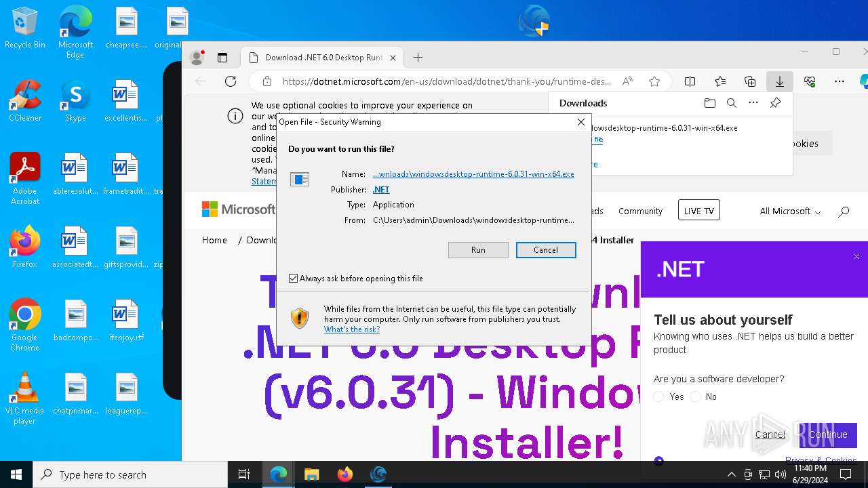Image resolution: width=868 pixels, height=488 pixels.
Task: Open the Favorites list in Edge
Action: 720,81
